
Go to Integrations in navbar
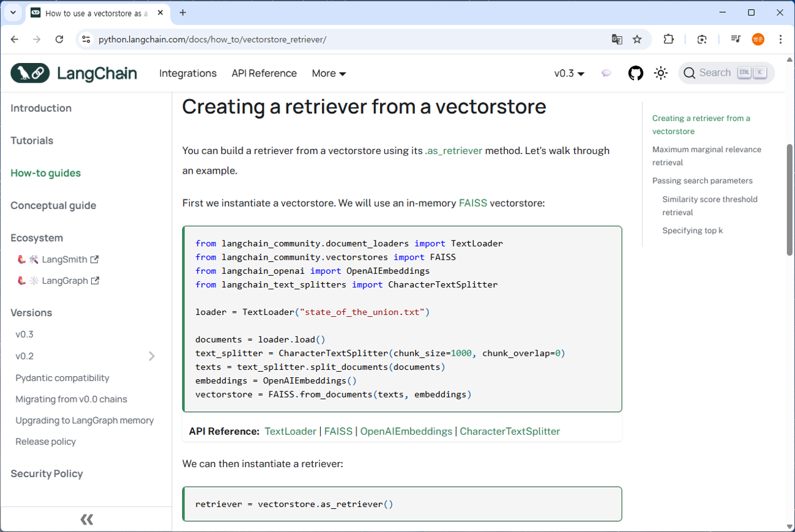pos(188,73)
